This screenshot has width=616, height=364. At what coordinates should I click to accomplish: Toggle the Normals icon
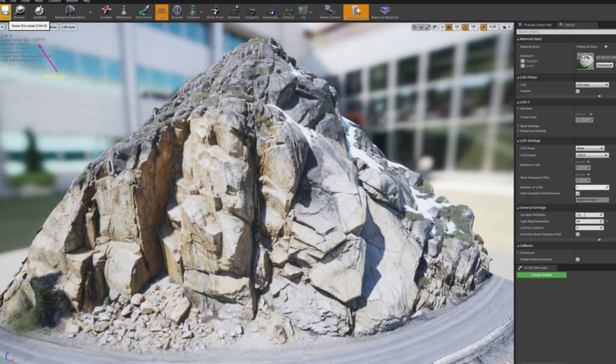point(234,12)
